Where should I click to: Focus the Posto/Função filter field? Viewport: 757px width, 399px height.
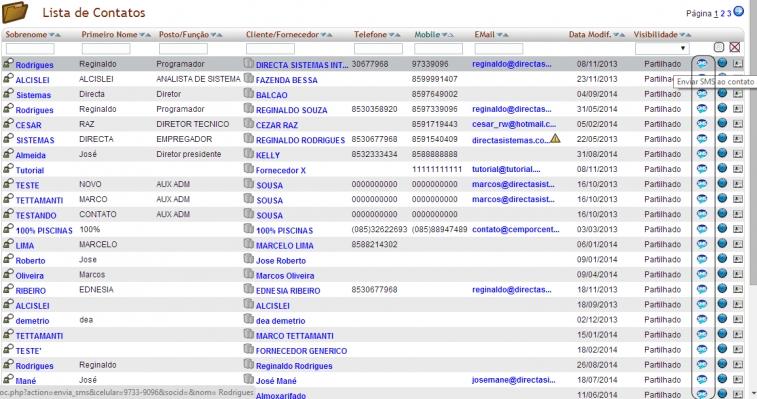(x=183, y=49)
